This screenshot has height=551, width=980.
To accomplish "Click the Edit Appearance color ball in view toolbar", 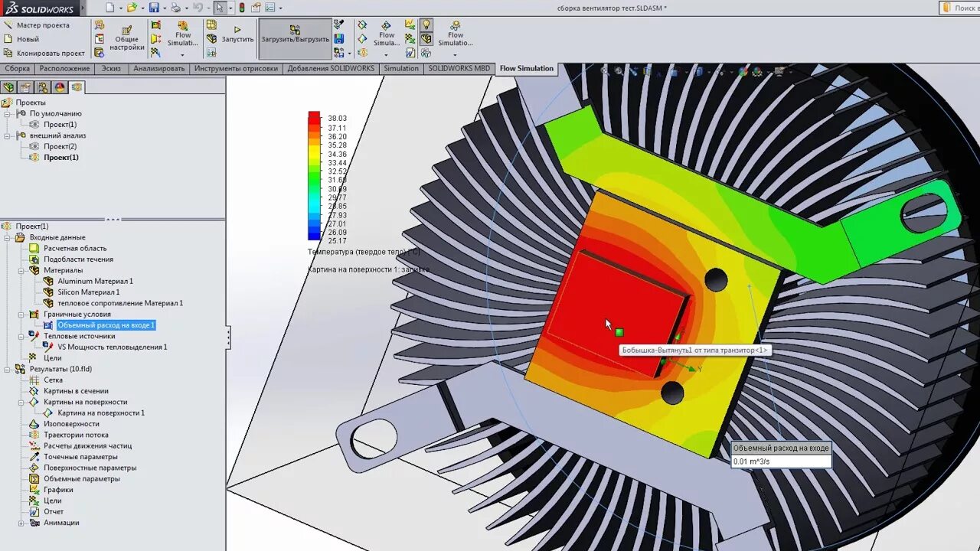I will coord(743,71).
